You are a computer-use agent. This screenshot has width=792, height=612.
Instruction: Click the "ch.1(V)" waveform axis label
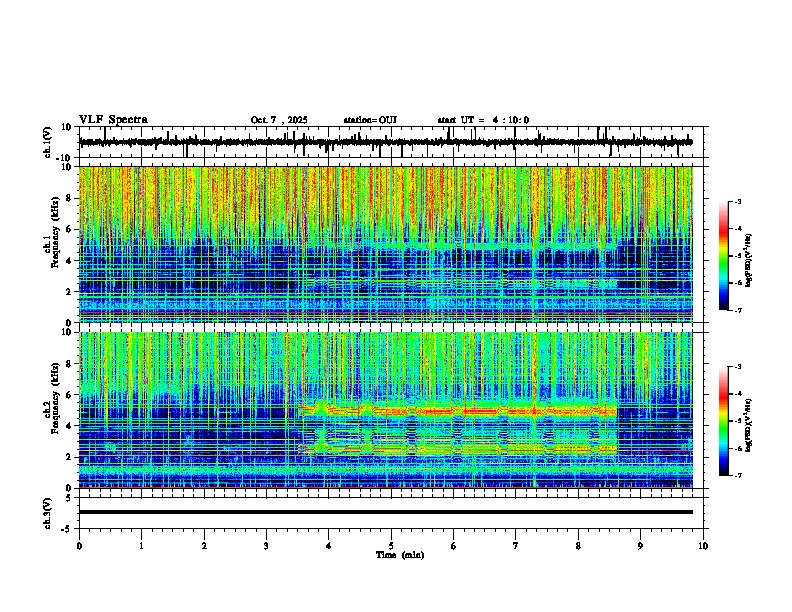pos(48,142)
